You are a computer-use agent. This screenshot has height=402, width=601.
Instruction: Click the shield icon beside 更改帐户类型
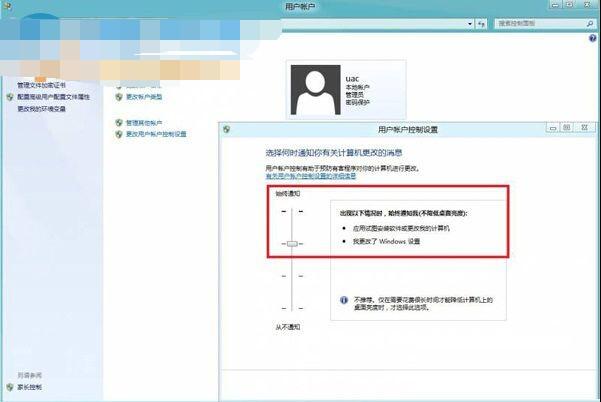(x=118, y=97)
